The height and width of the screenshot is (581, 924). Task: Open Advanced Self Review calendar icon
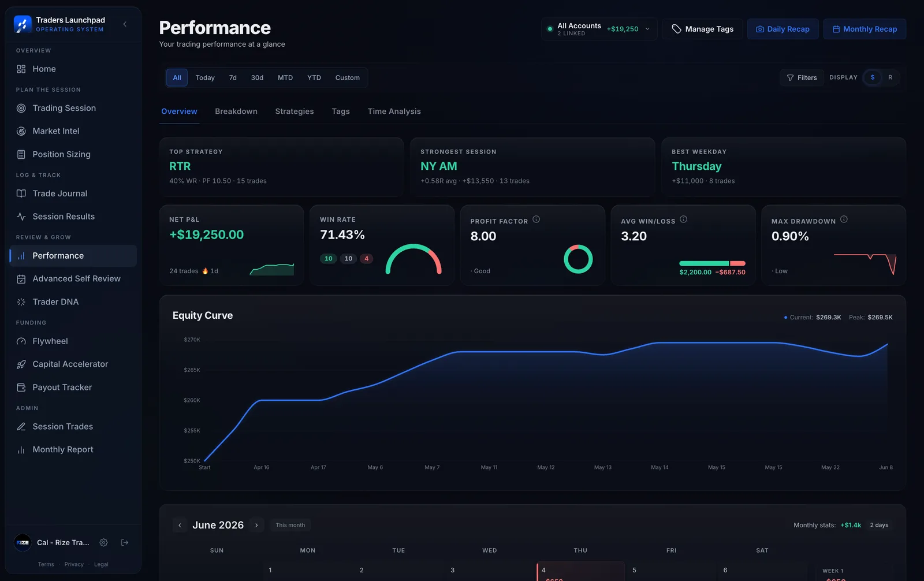(x=21, y=279)
